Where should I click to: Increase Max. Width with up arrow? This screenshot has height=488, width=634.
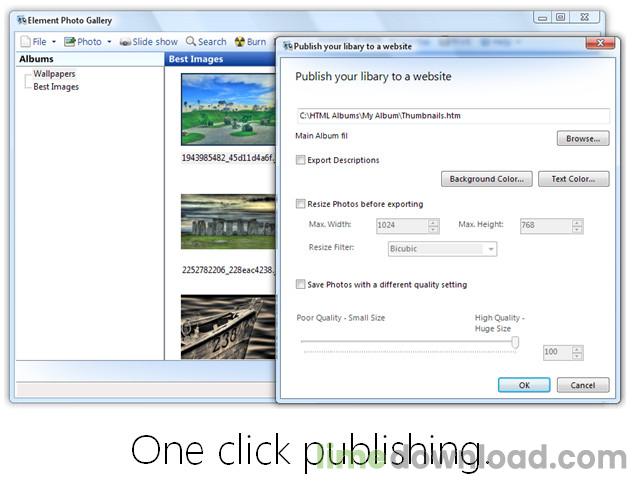(433, 222)
